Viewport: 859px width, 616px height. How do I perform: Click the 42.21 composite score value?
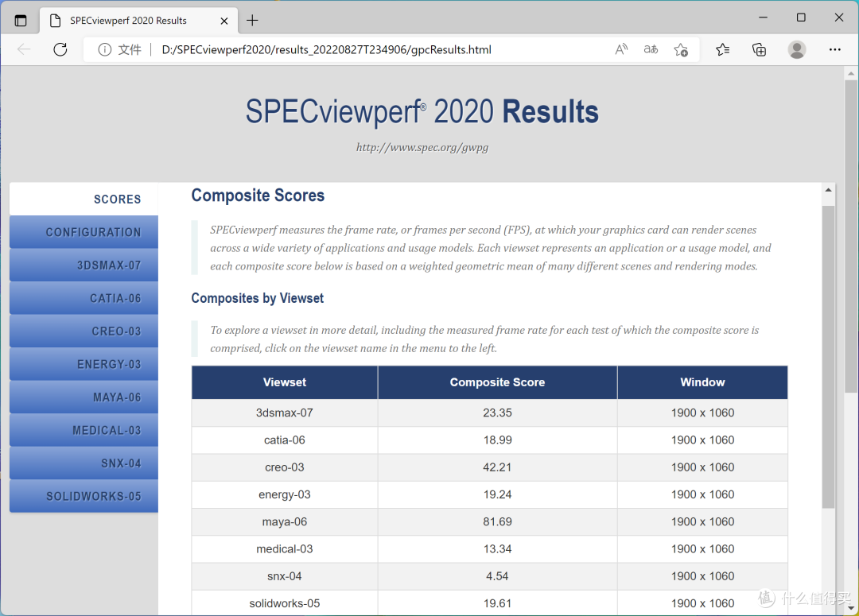pos(497,467)
